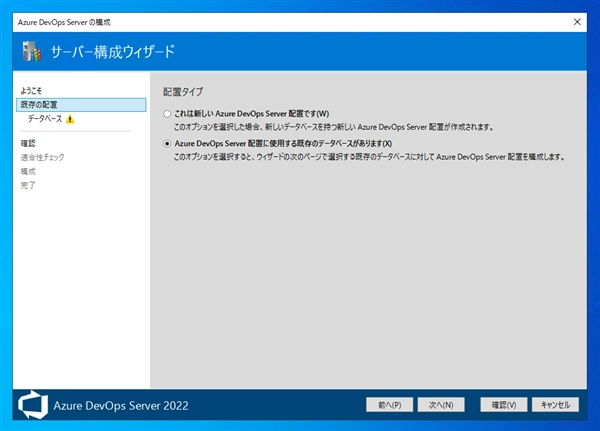Click the description text under new deployment option
600x431 pixels.
coord(334,127)
